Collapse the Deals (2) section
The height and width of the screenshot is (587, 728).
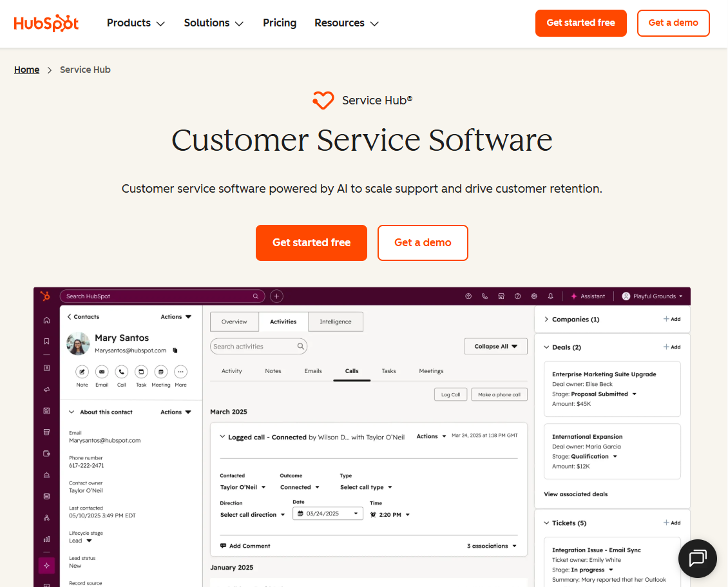pos(546,347)
